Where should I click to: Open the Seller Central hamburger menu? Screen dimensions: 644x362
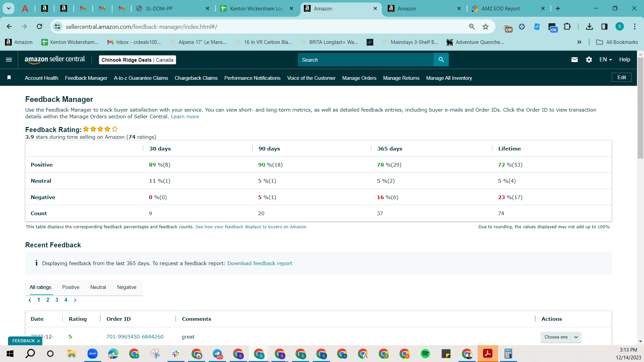pos(9,60)
